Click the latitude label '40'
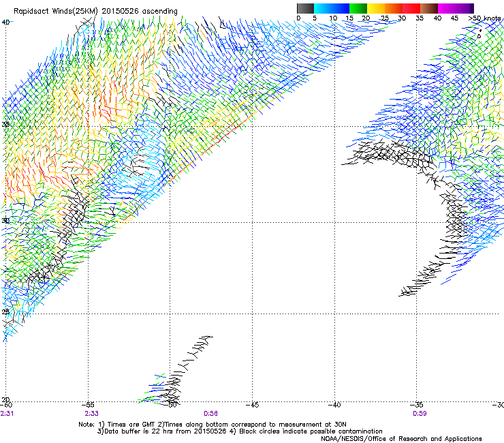Screen dimensions: 504x443 (5, 22)
